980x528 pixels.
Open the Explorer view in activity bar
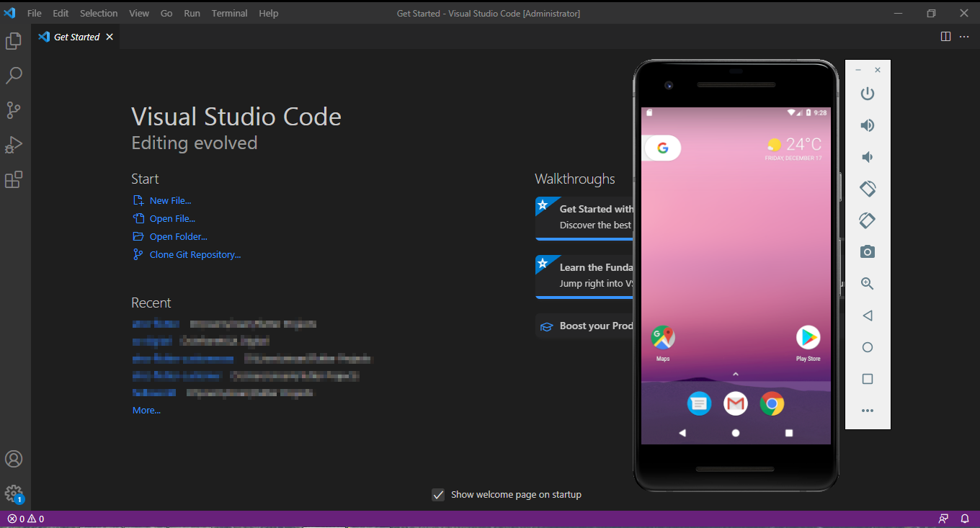coord(14,41)
